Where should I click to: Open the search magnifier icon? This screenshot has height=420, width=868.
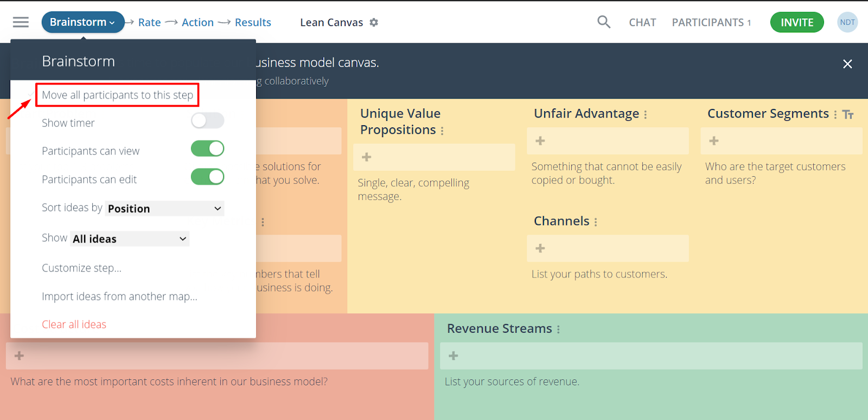tap(604, 22)
